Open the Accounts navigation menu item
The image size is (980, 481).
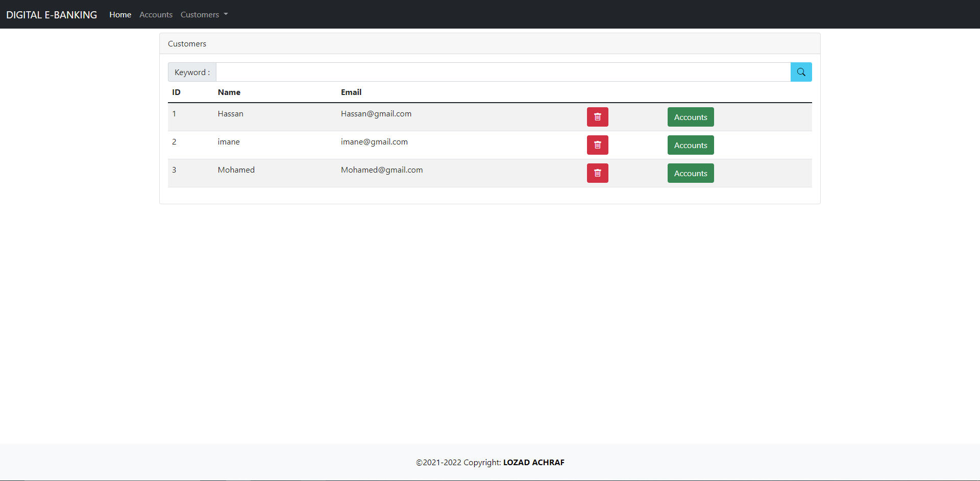click(155, 14)
